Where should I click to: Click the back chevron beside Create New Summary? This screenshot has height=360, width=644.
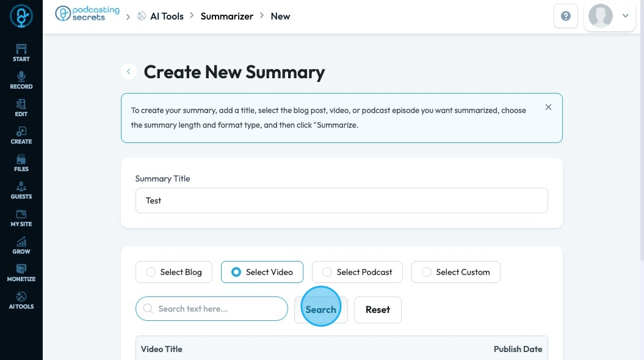click(129, 72)
